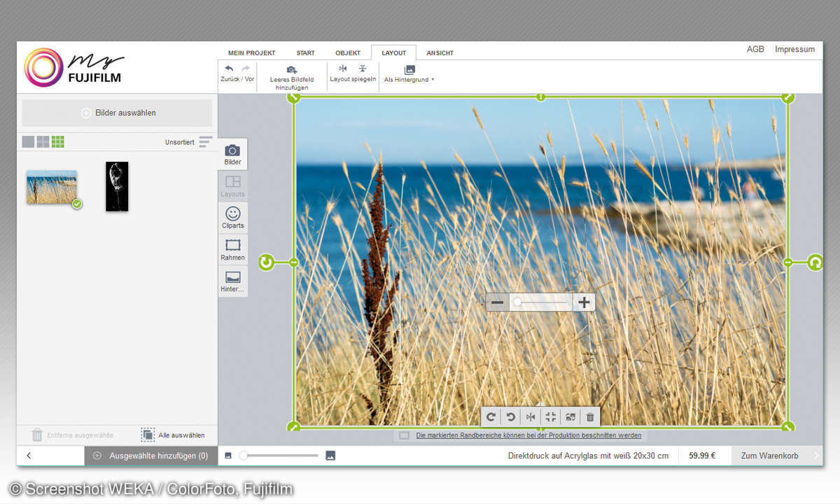Open the Als Hintergrund dropdown
This screenshot has width=840, height=504.
click(409, 74)
